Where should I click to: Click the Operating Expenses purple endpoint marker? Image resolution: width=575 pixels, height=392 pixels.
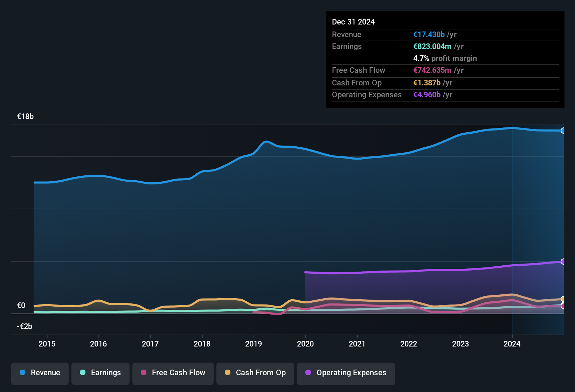tap(563, 261)
